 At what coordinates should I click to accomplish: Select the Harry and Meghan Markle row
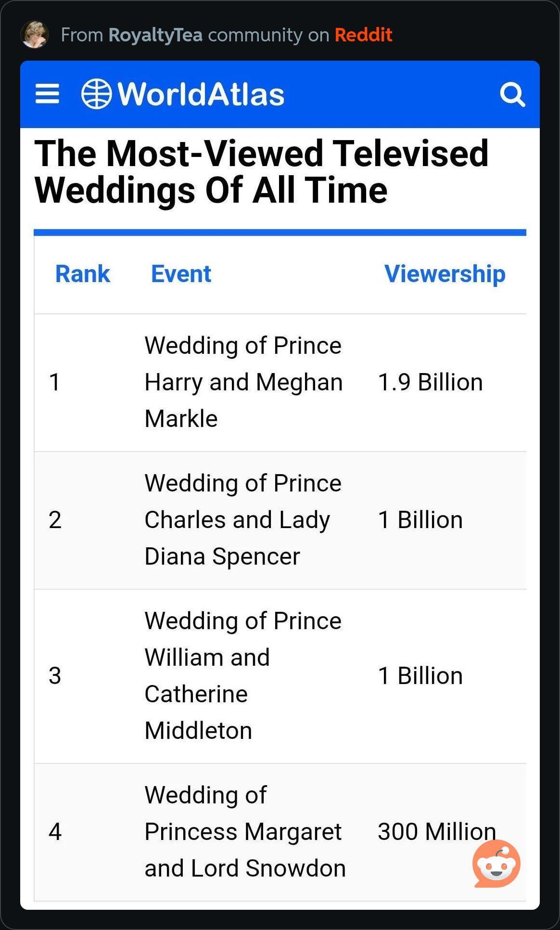point(243,382)
